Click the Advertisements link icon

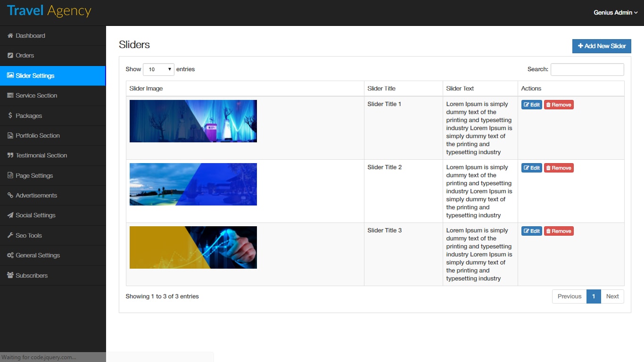tap(10, 195)
